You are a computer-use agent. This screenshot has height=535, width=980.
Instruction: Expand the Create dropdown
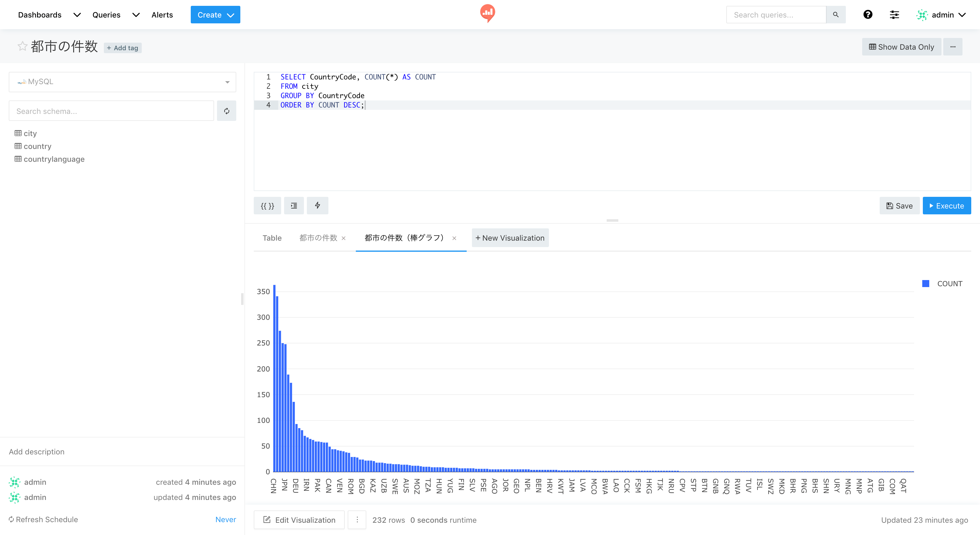pos(215,15)
